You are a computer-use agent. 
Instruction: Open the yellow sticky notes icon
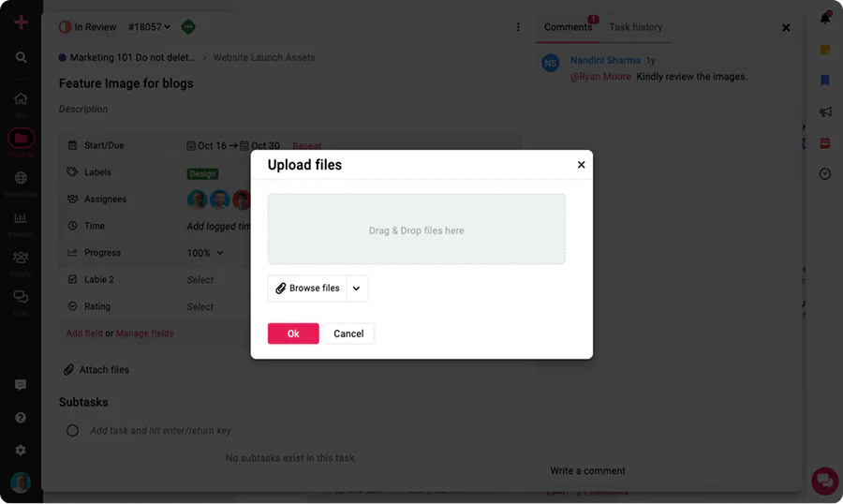tap(825, 50)
